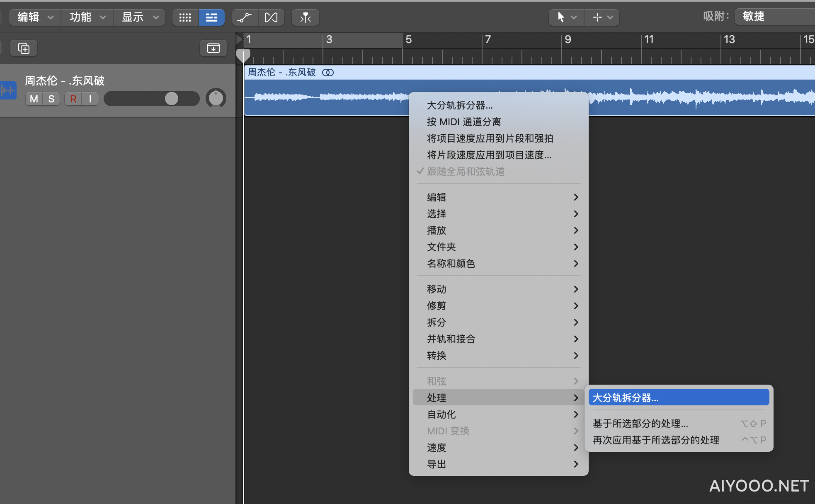Select 将片段速度应用到项目速度…
Viewport: 815px width, 504px height.
pos(499,155)
